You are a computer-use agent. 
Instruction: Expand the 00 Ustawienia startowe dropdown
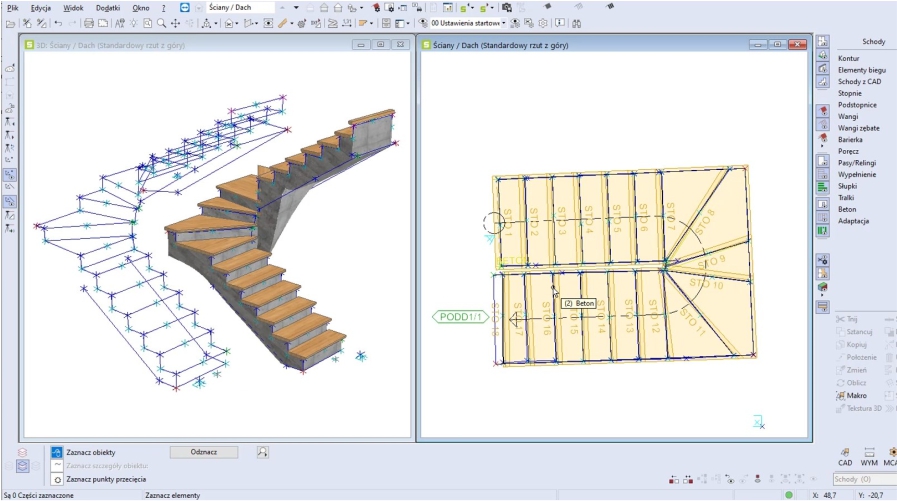pos(503,23)
